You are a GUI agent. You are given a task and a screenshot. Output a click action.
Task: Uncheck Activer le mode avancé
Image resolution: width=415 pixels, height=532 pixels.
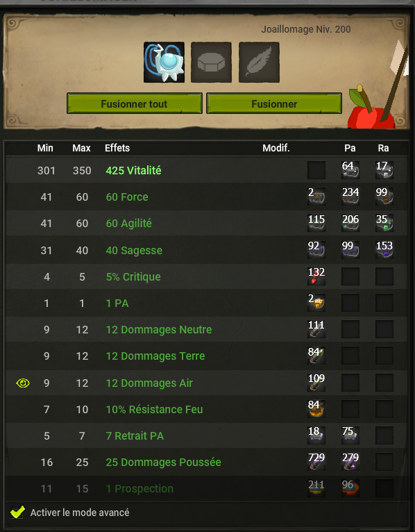click(17, 512)
